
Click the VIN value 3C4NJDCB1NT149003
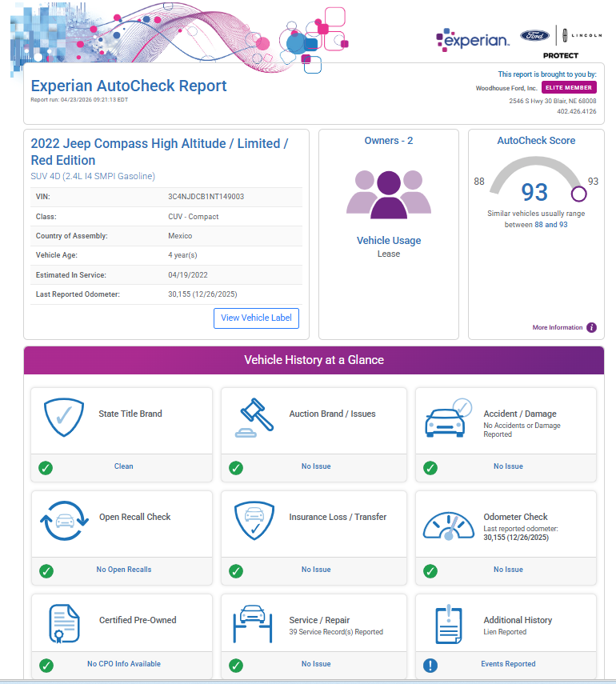click(x=206, y=197)
